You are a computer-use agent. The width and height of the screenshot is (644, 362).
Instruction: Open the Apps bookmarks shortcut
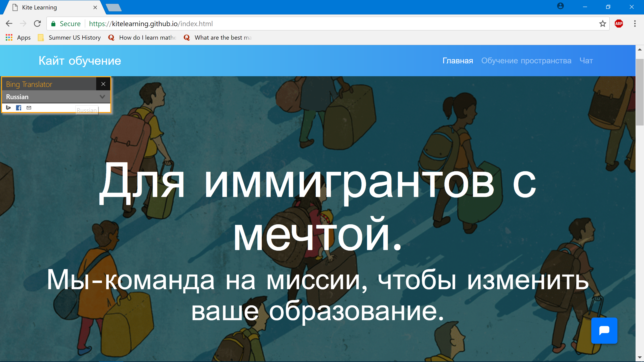point(18,37)
